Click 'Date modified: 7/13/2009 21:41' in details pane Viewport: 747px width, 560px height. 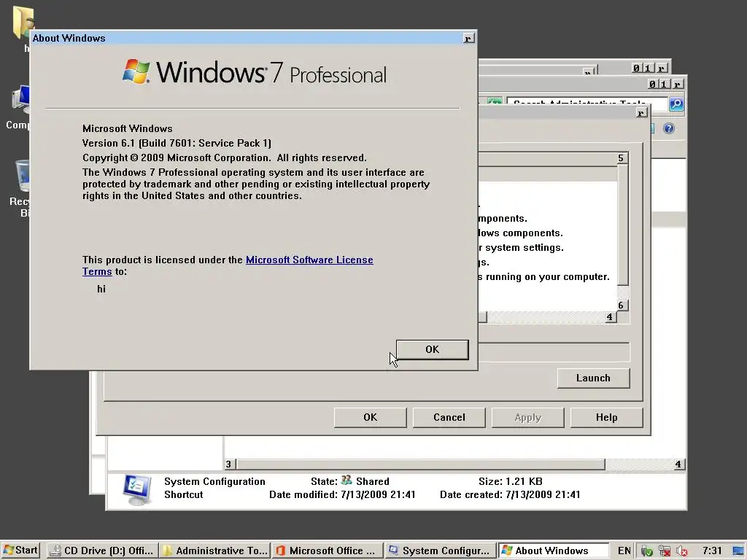pyautogui.click(x=342, y=495)
